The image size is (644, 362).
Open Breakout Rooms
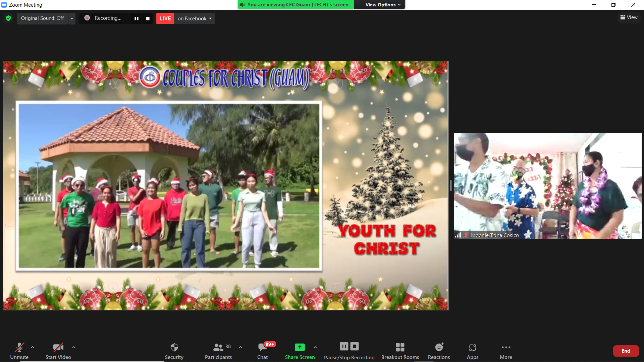[x=400, y=351]
